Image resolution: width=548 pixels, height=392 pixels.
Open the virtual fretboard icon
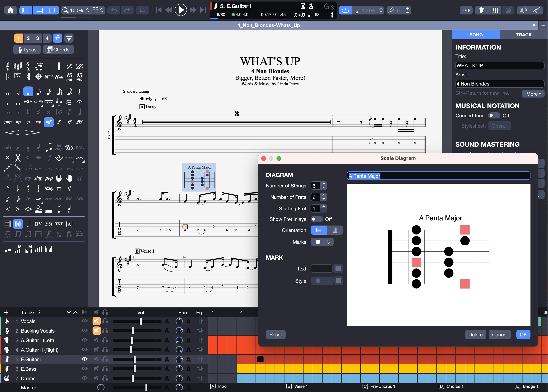click(x=481, y=10)
